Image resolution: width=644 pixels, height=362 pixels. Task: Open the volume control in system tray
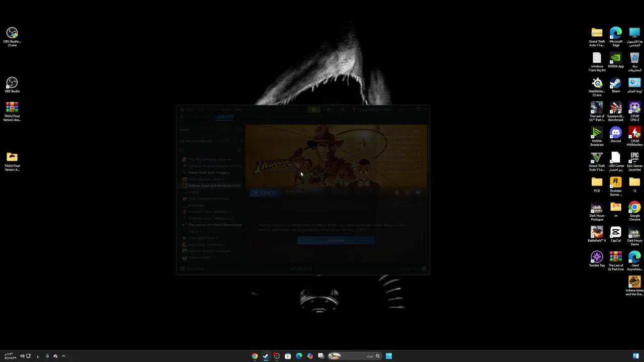[x=22, y=356]
